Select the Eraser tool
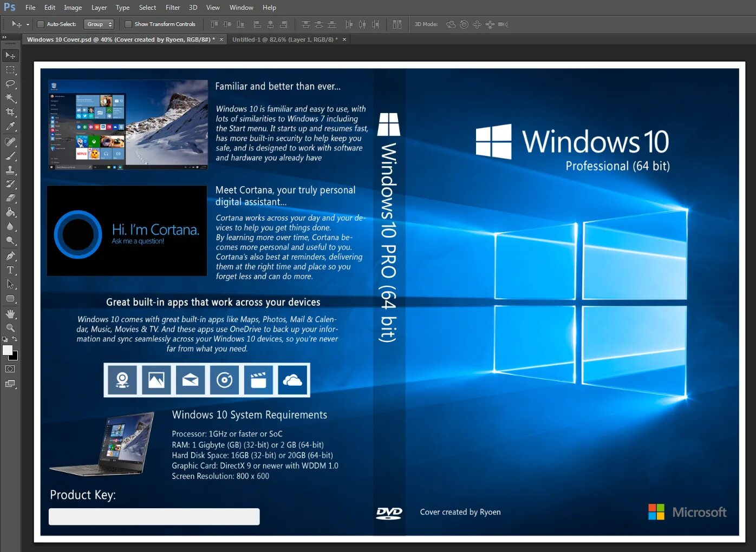 coord(10,198)
